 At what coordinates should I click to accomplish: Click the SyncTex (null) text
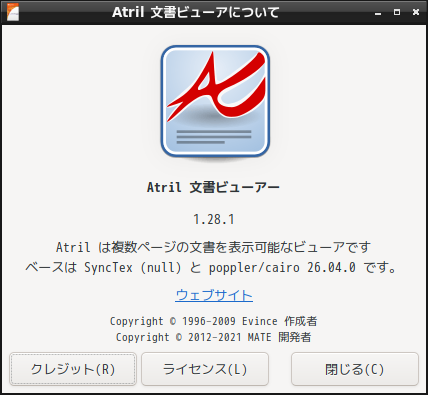133,267
